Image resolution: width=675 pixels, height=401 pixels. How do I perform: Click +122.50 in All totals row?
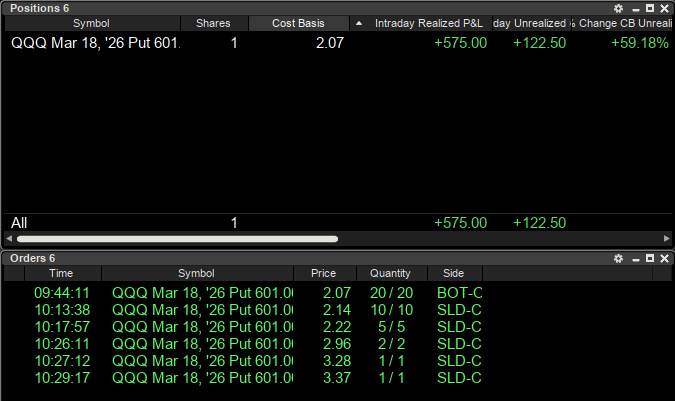(x=539, y=223)
